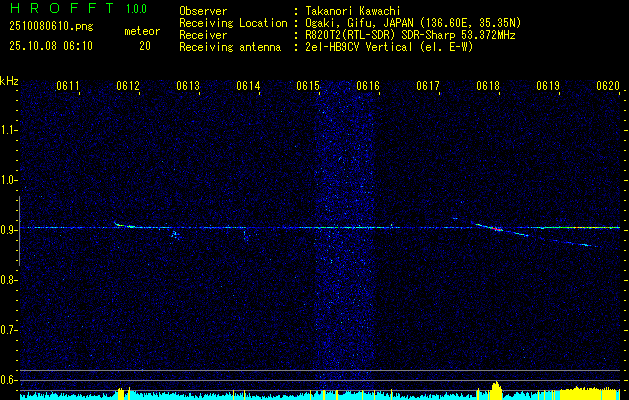629x400 pixels.
Task: Click the Receiving antenna field label
Action: click(x=230, y=47)
